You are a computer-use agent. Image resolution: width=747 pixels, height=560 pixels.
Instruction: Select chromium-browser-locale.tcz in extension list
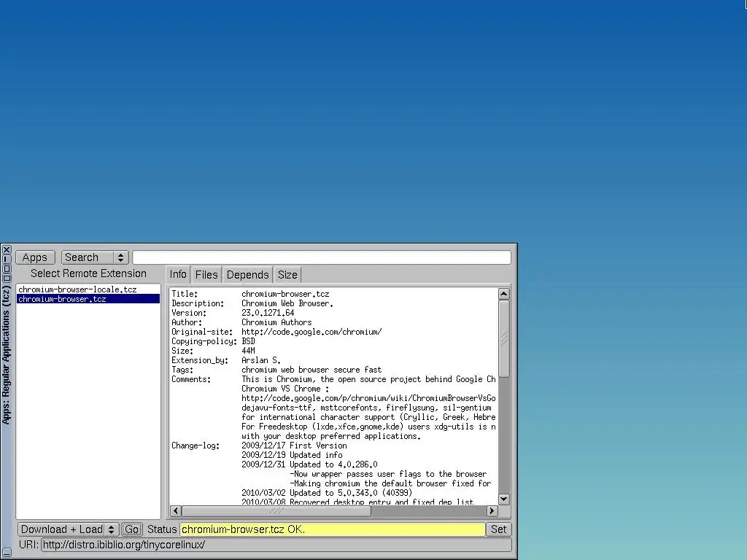pos(88,289)
